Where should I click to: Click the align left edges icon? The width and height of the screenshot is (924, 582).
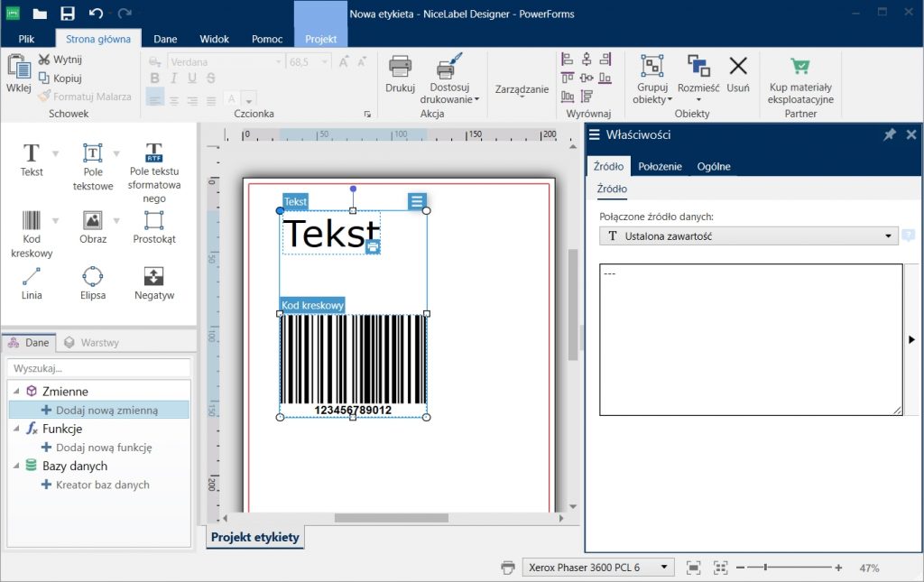567,59
